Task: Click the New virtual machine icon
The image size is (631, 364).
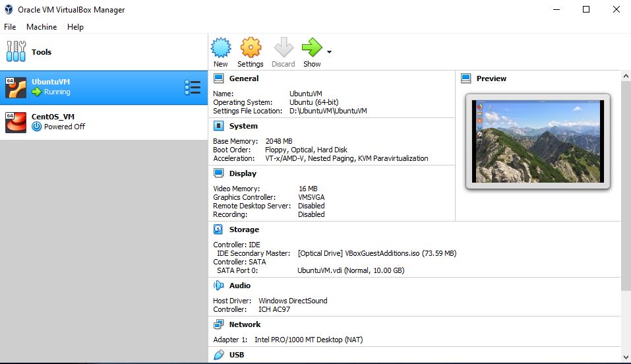Action: click(x=221, y=47)
